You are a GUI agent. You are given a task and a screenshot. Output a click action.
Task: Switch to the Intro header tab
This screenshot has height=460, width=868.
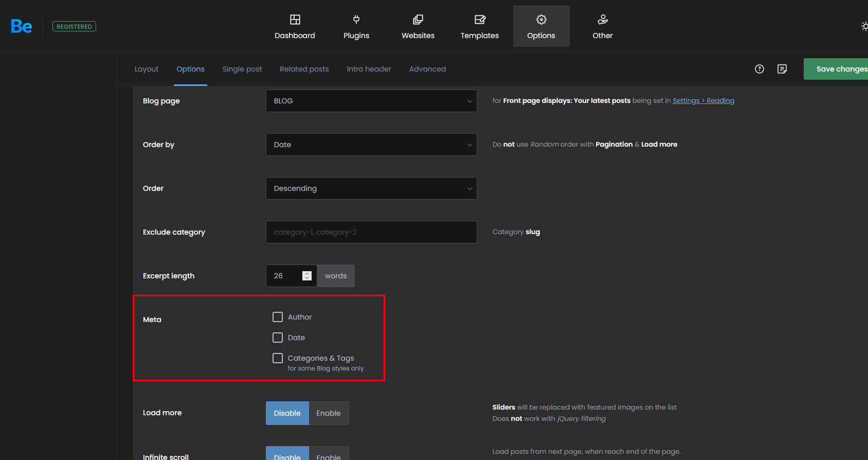[x=369, y=69]
